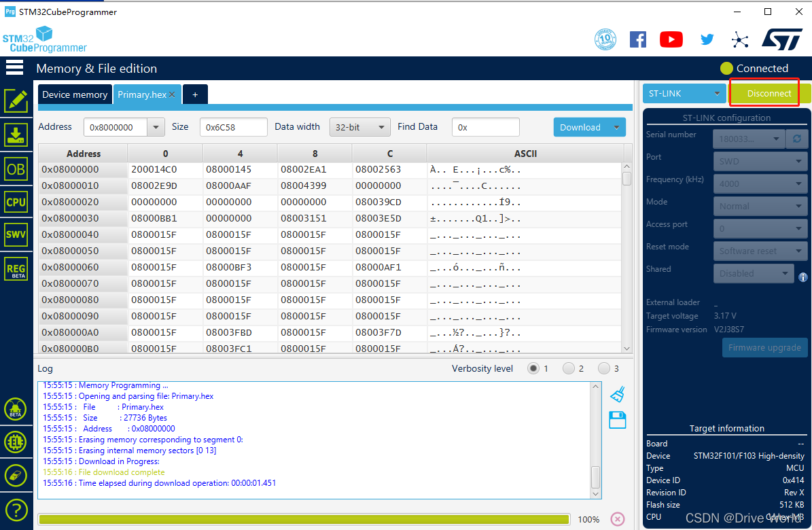
Task: Cancel the progress with X icon
Action: (x=617, y=518)
